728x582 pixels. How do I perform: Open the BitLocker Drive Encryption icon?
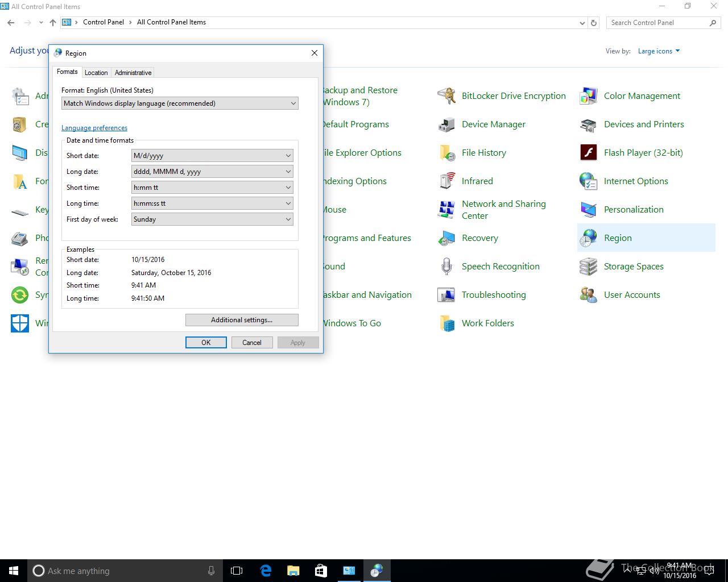click(446, 96)
